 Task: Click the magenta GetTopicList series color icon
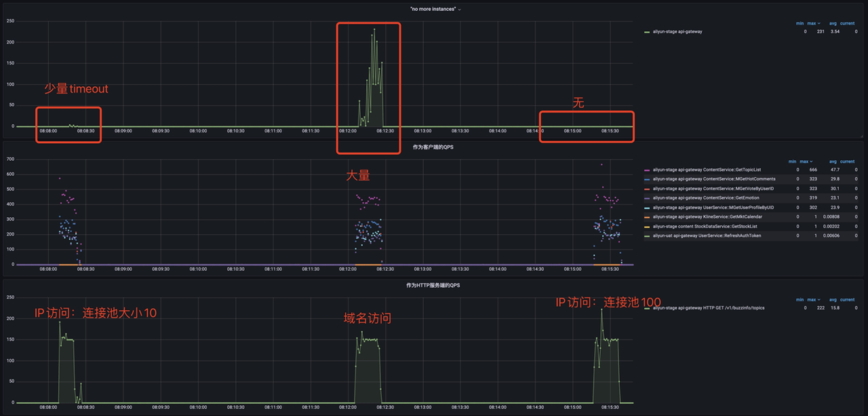tap(647, 170)
